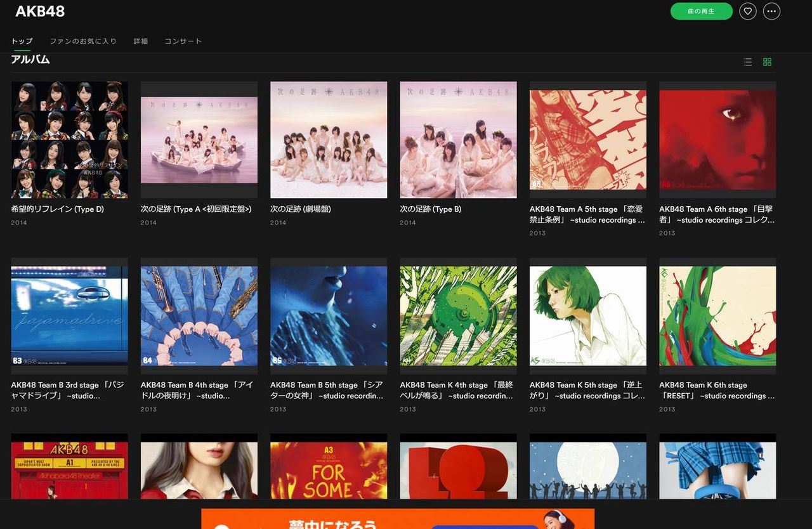This screenshot has height=529, width=812.
Task: Click title AKB48 Team K 6th stage RESET
Action: pos(717,391)
